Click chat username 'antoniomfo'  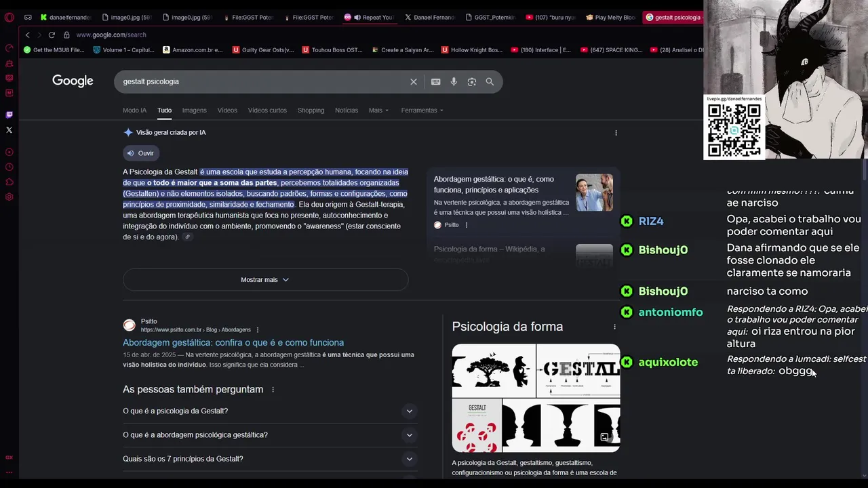[671, 312]
